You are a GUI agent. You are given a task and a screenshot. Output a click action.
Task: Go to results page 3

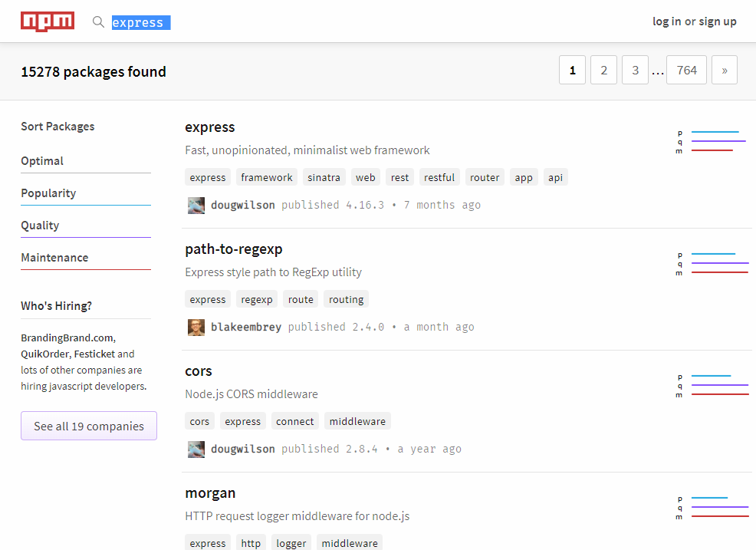[x=635, y=70]
